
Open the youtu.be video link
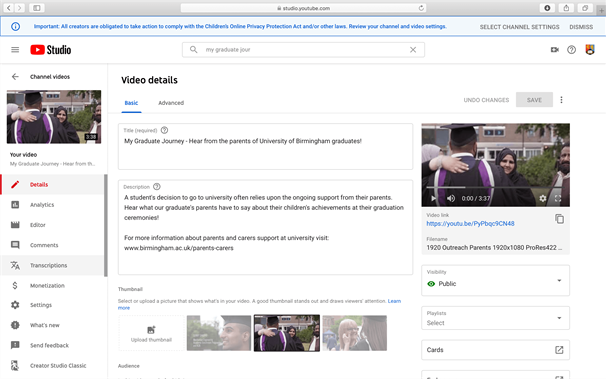[x=470, y=224]
